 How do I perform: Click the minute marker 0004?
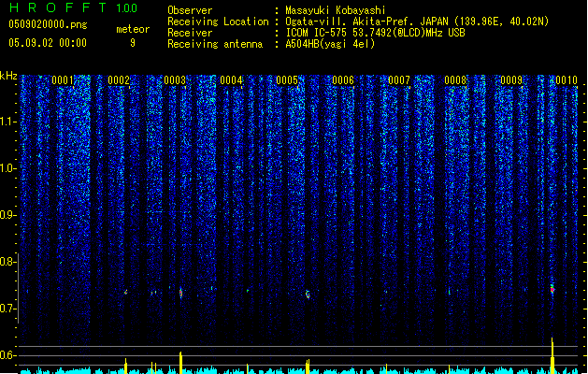(x=231, y=80)
